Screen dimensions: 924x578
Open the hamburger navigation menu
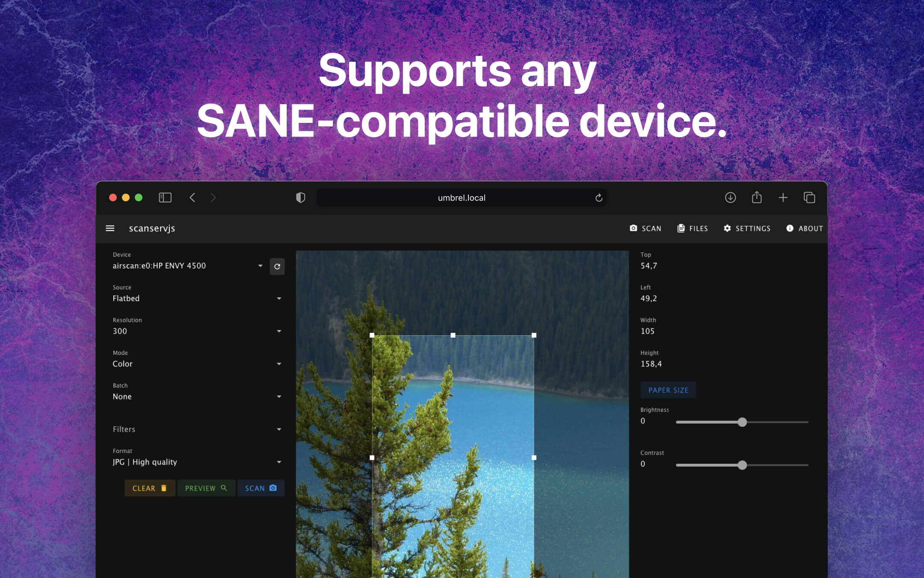(x=110, y=228)
